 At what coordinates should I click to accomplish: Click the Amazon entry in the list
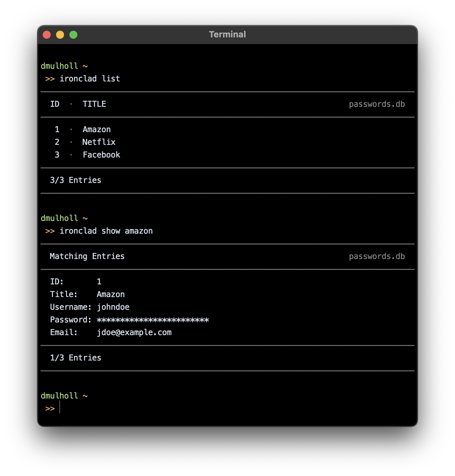(96, 130)
